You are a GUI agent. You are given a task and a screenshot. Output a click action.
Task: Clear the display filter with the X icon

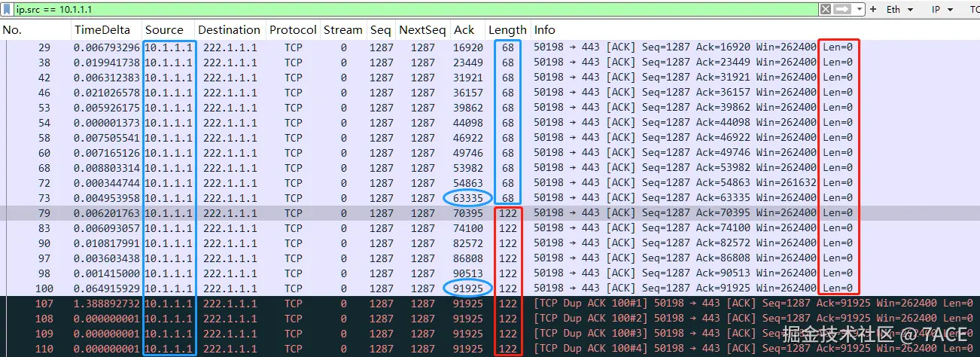[826, 9]
